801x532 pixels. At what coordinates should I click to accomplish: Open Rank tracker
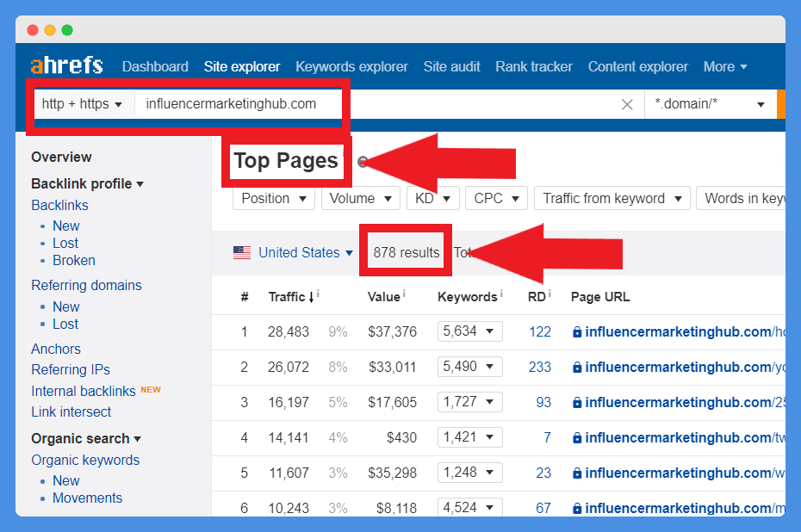coord(534,66)
